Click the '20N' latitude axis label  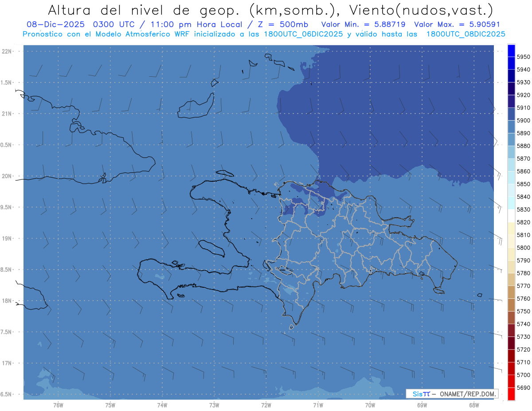[7, 176]
